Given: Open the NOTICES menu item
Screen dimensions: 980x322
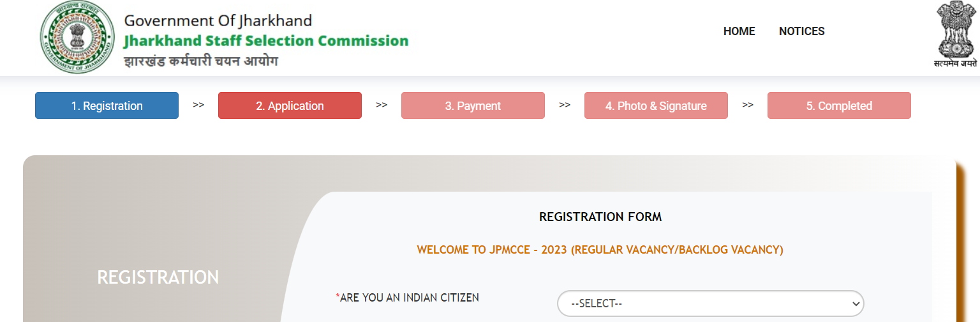Looking at the screenshot, I should 801,31.
